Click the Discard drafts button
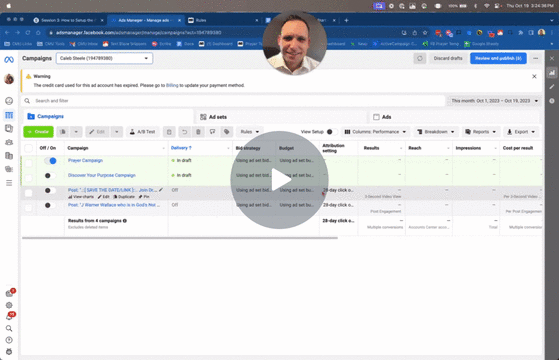The width and height of the screenshot is (559, 360). tap(448, 58)
